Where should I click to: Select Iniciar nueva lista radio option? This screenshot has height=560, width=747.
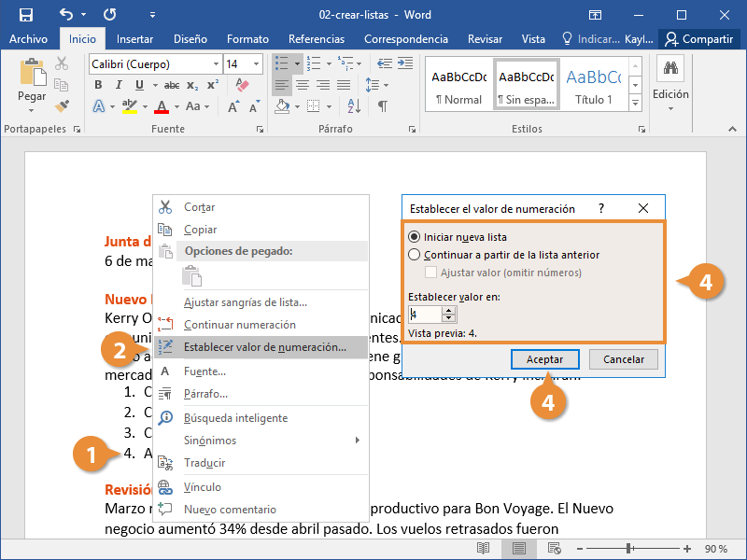click(x=415, y=237)
